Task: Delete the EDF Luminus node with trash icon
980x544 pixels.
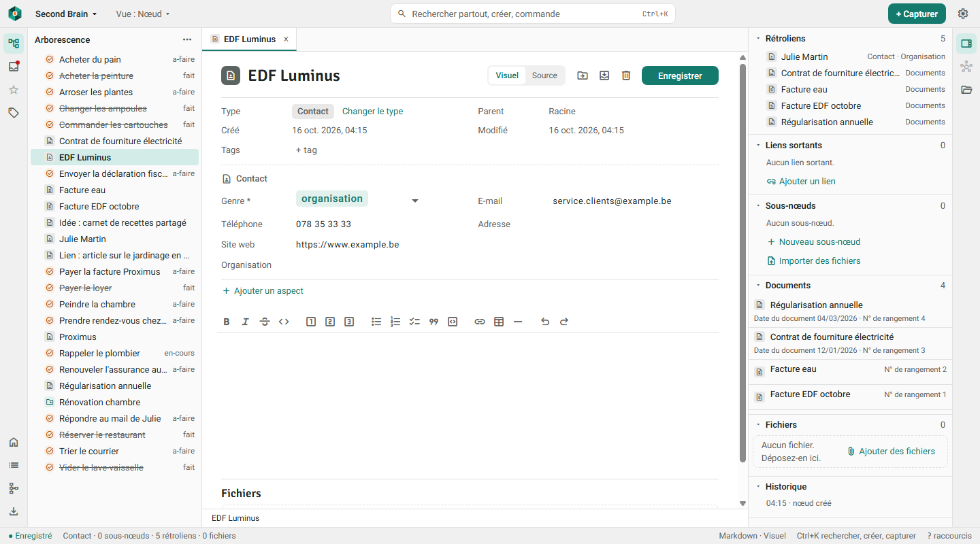Action: click(x=626, y=75)
